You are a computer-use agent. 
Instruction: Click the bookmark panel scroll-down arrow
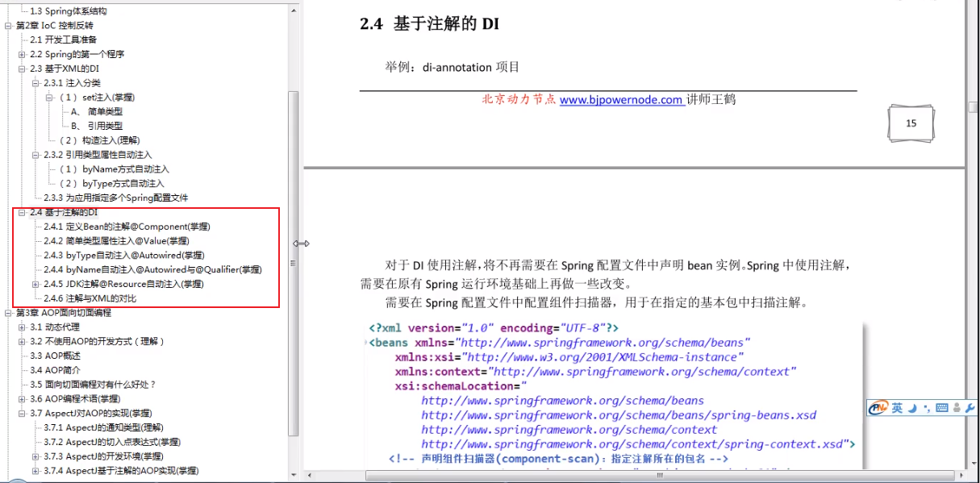pyautogui.click(x=294, y=477)
